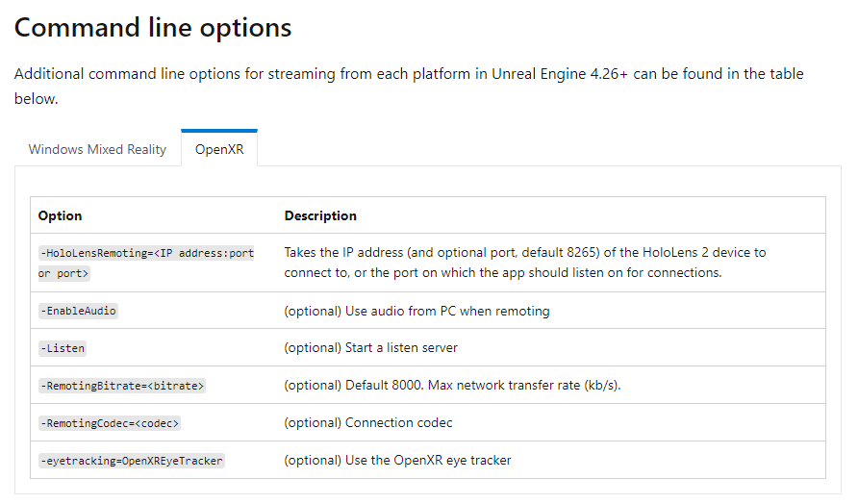Click the Description column header

[x=320, y=215]
